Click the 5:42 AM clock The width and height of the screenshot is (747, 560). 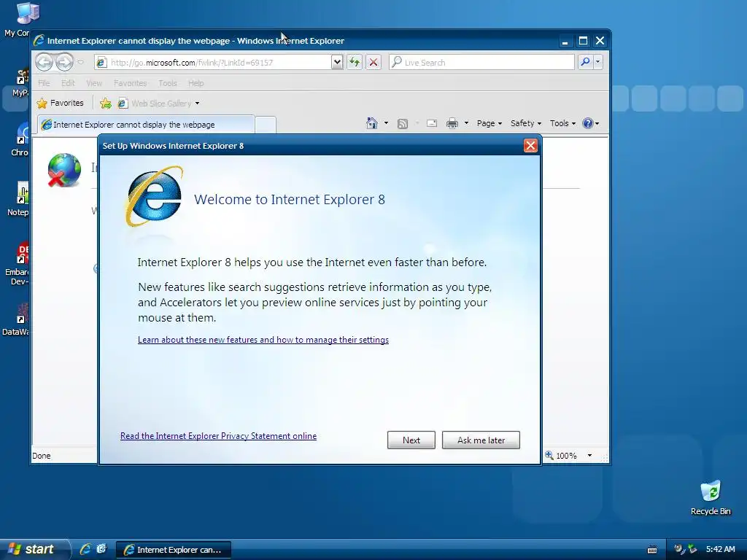720,549
